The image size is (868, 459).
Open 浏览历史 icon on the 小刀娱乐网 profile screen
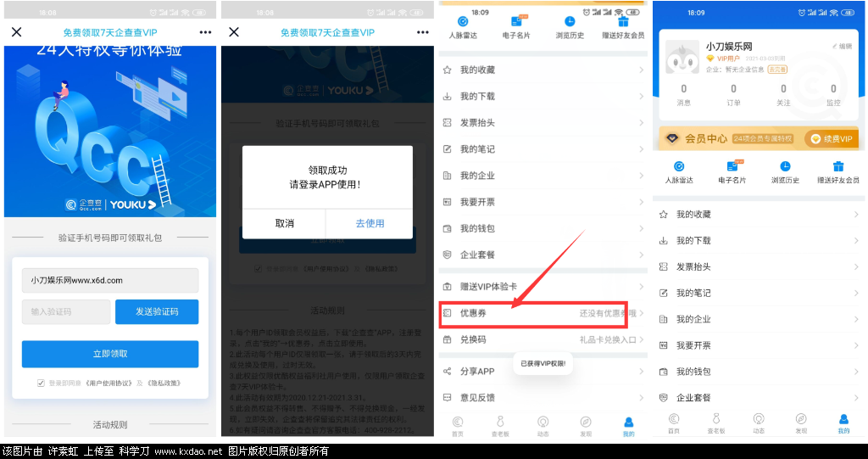tap(786, 166)
